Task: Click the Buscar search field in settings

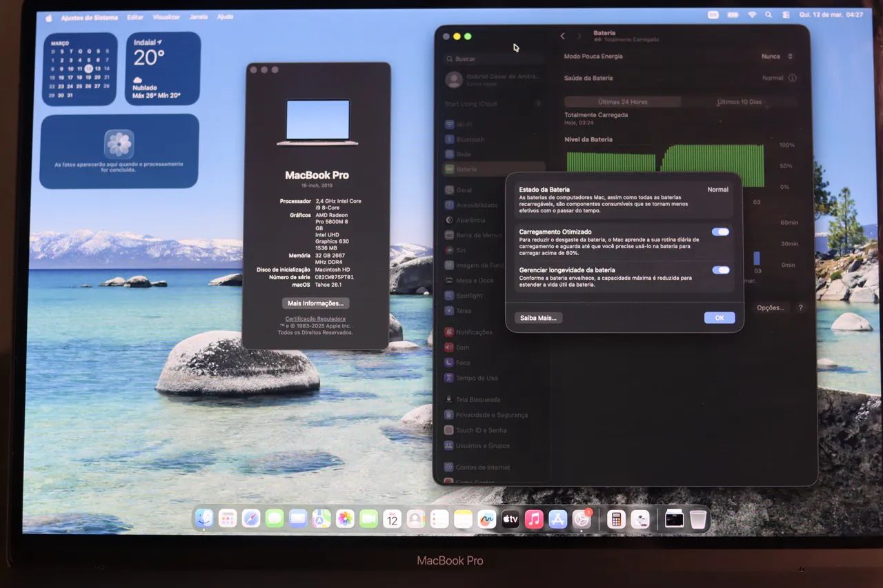Action: coord(494,59)
